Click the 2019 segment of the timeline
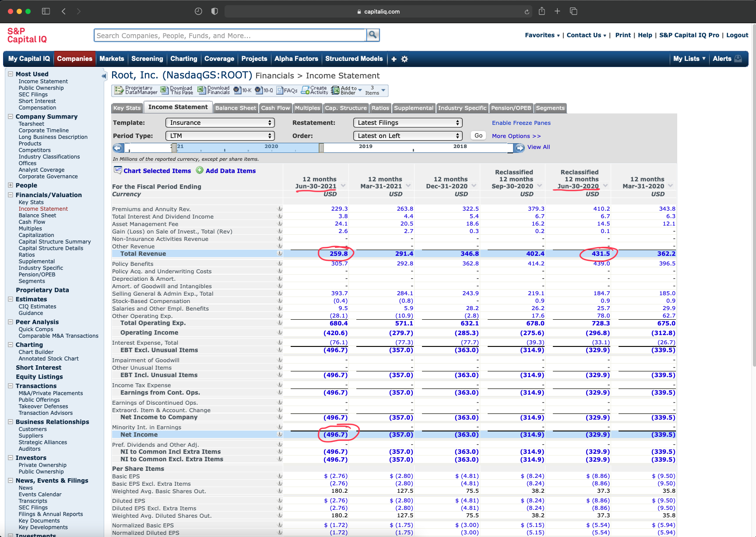This screenshot has width=756, height=537. click(366, 148)
